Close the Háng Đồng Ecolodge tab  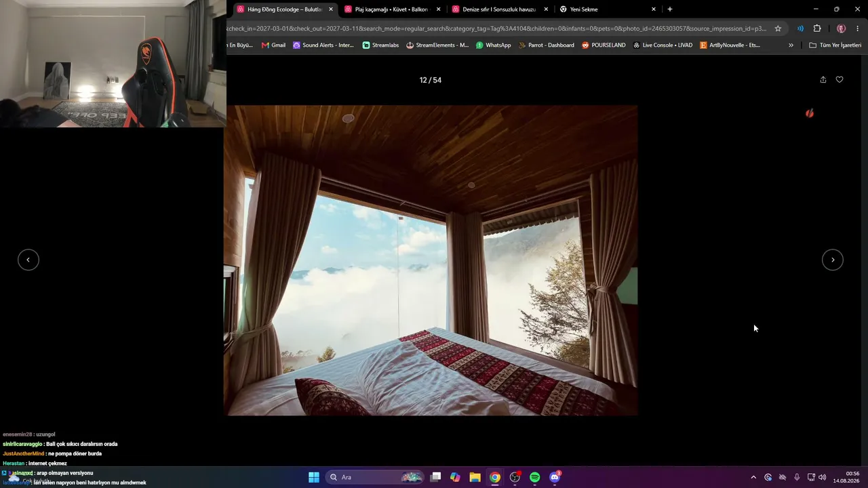pos(331,9)
